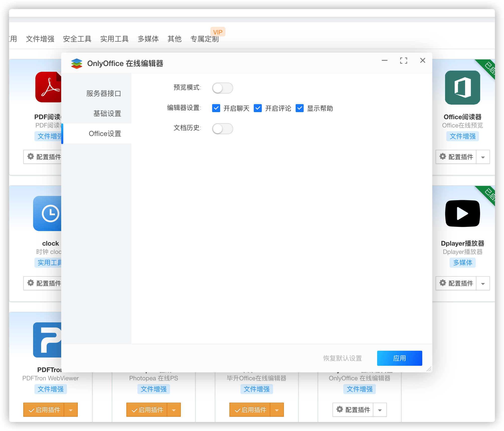The width and height of the screenshot is (504, 431).
Task: Expand dropdown arrow beside Office阅读器 配置插件
Action: 483,157
